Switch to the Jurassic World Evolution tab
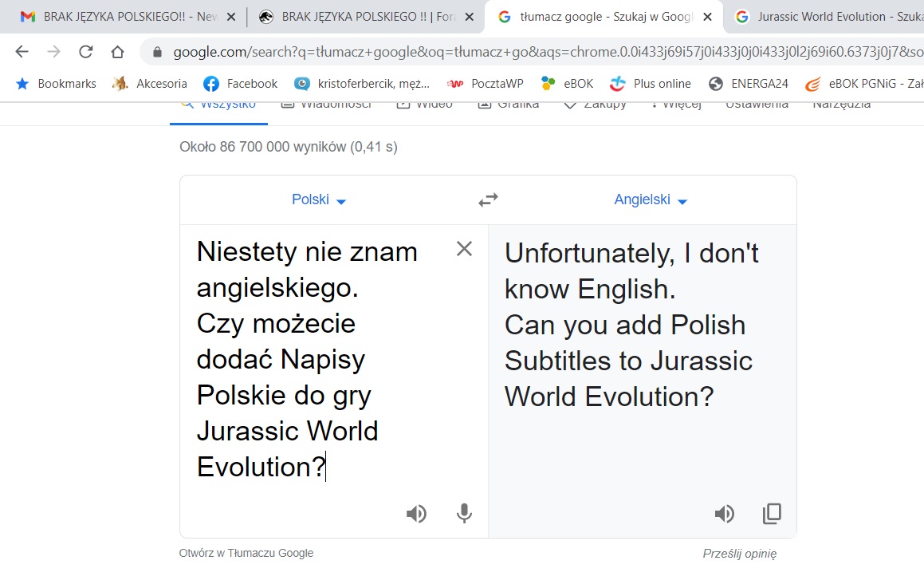Viewport: 924px width, 588px height. click(825, 17)
